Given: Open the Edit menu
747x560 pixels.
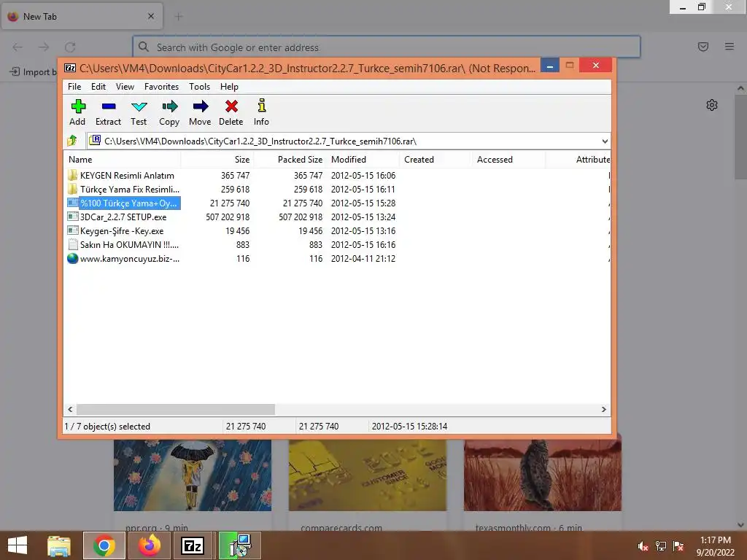Looking at the screenshot, I should (x=98, y=87).
